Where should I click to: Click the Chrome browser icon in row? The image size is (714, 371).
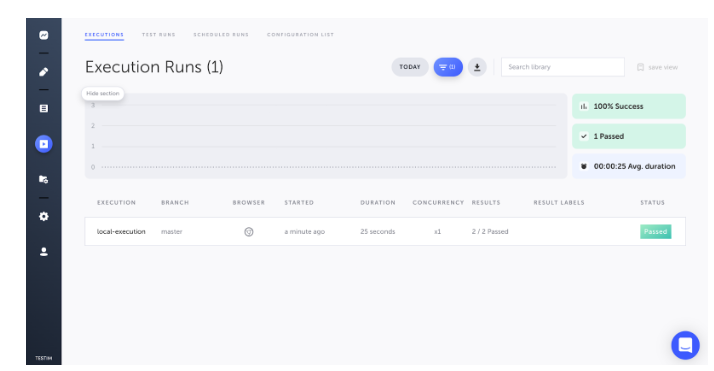(x=249, y=232)
